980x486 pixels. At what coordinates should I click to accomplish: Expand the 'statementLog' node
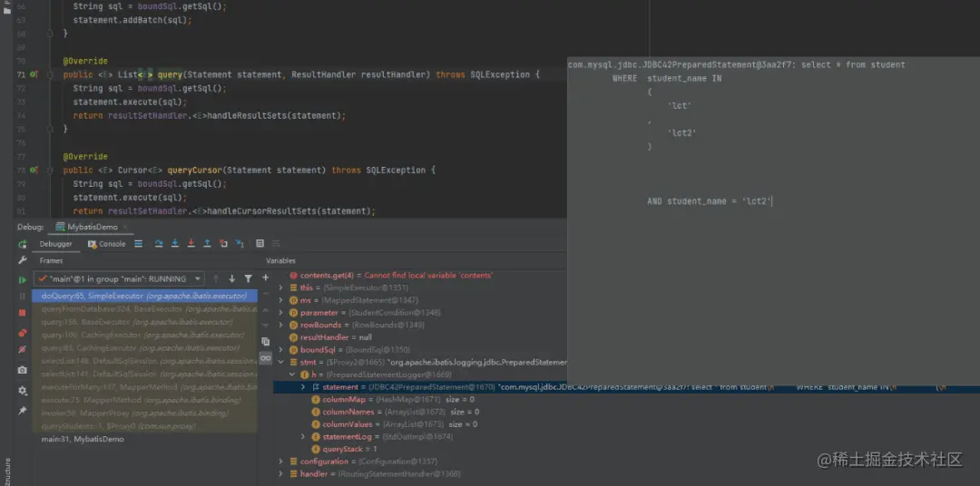tap(303, 437)
